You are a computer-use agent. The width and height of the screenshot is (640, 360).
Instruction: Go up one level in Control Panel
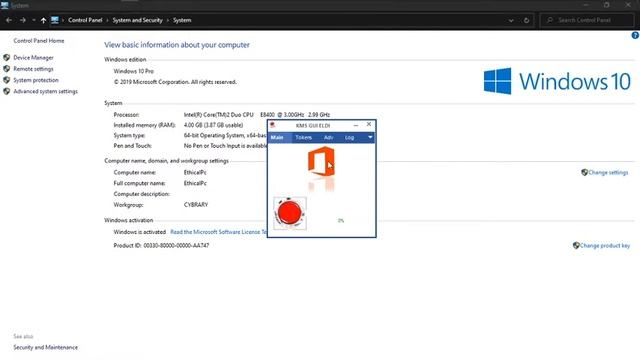pos(43,20)
